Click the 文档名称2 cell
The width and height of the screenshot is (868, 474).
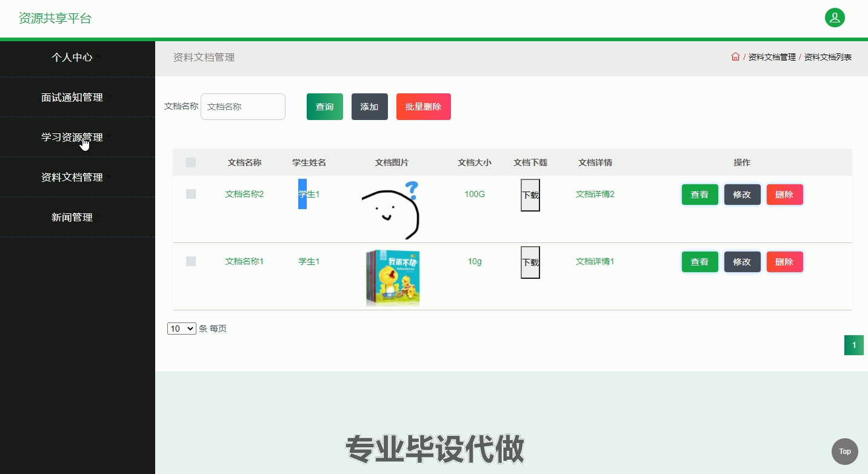pos(244,194)
